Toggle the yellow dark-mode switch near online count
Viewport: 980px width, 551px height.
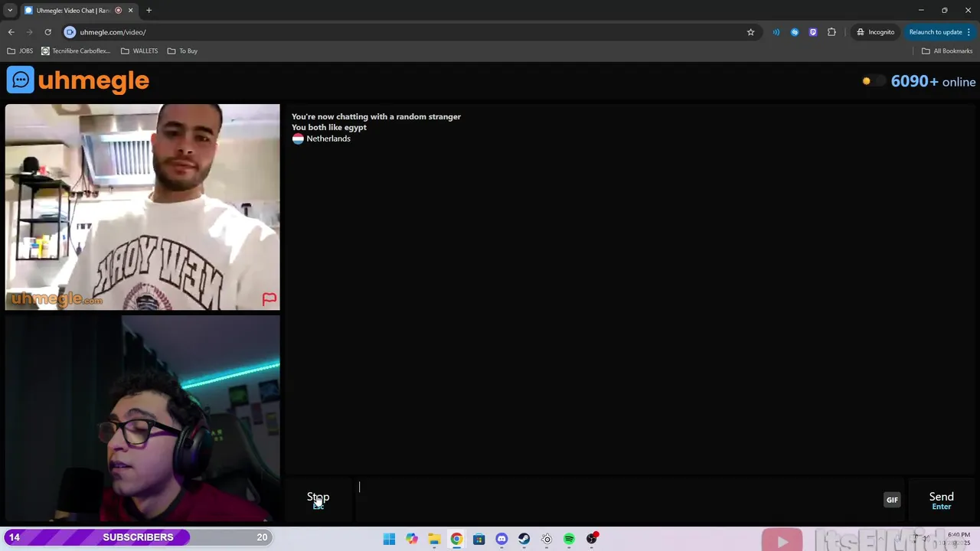tap(873, 81)
